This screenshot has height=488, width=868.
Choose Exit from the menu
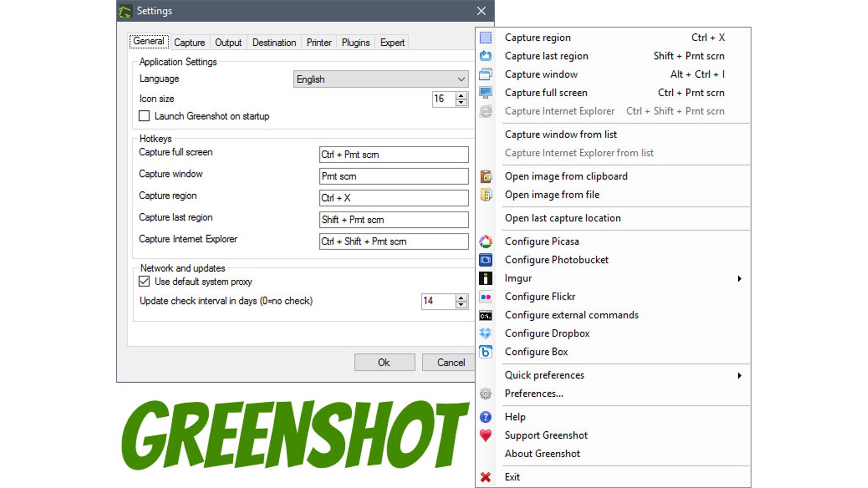click(613, 477)
